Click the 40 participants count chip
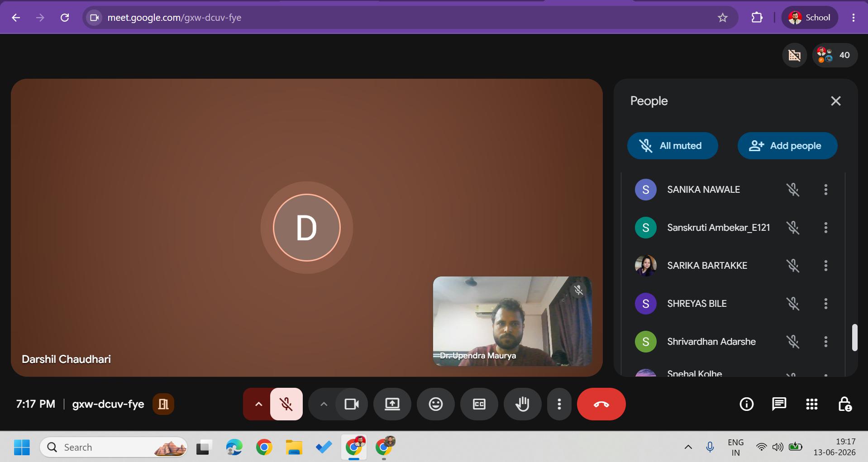The width and height of the screenshot is (868, 462). [835, 55]
